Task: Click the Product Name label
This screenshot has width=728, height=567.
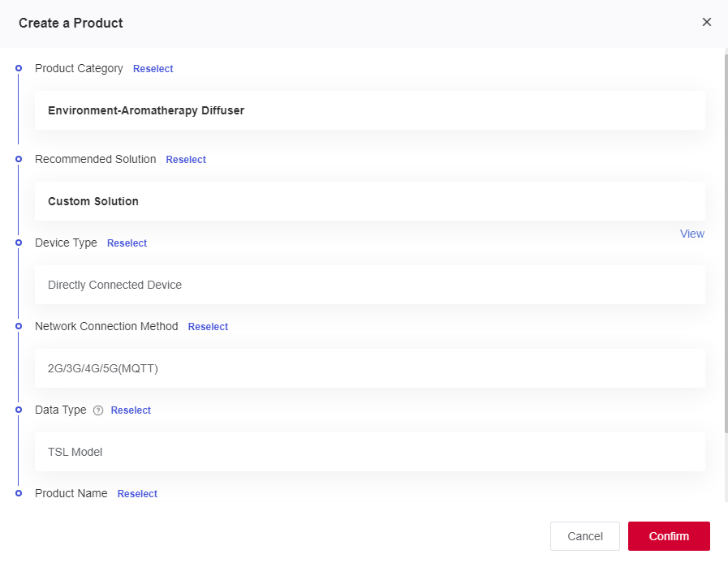Action: tap(71, 493)
